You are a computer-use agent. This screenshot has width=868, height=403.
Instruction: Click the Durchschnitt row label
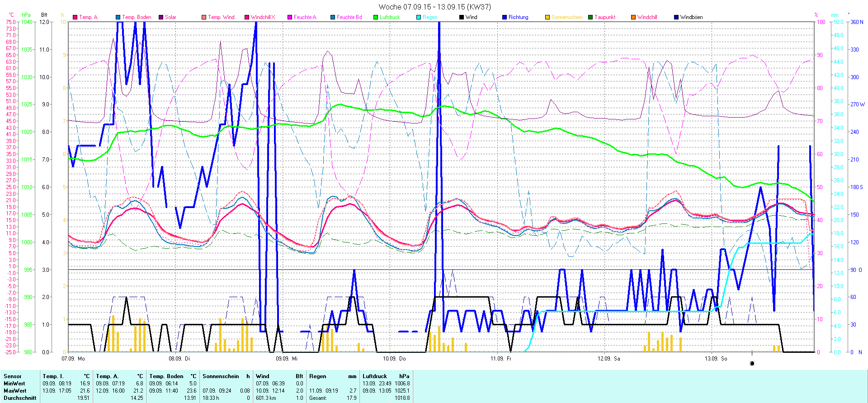[x=20, y=398]
